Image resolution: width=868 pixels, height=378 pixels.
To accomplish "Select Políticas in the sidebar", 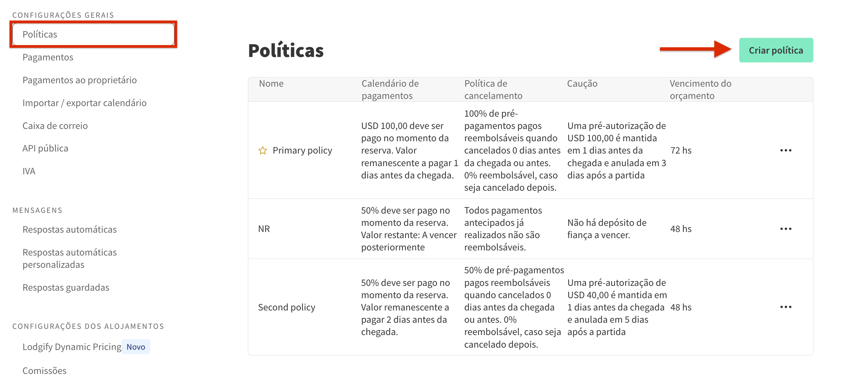I will (x=40, y=34).
